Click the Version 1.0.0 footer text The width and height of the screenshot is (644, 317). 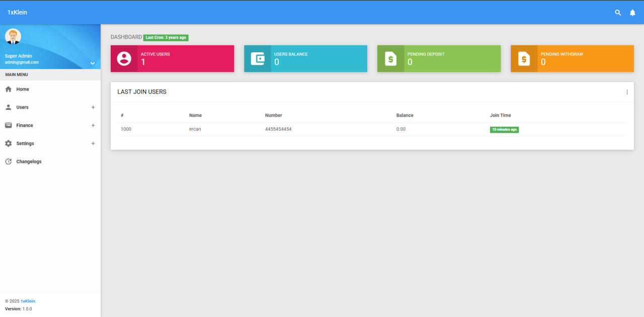19,309
